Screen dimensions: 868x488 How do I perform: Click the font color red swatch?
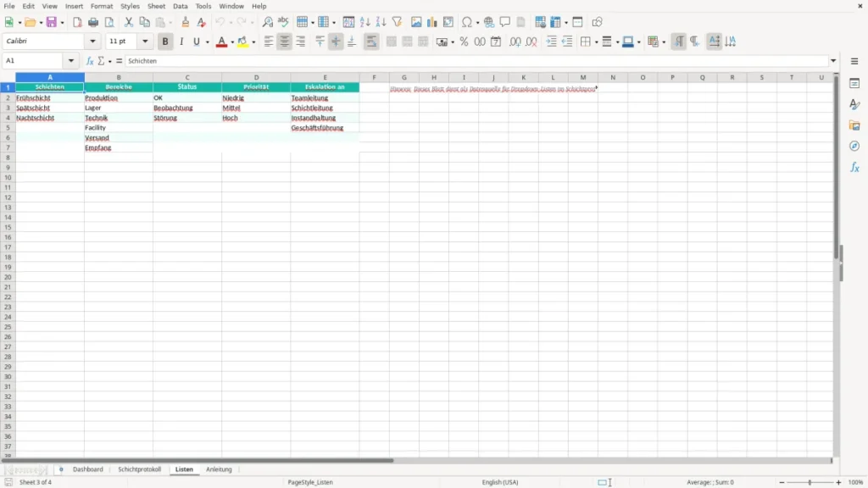coord(221,42)
